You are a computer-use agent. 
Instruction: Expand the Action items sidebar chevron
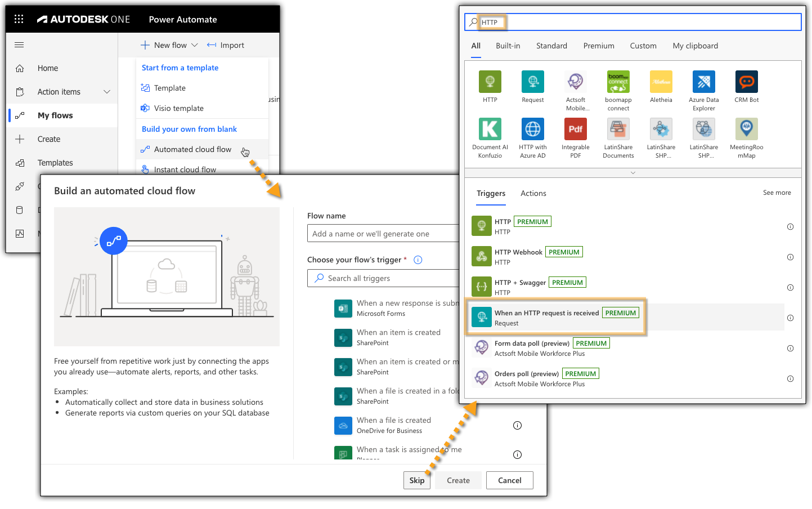point(107,92)
